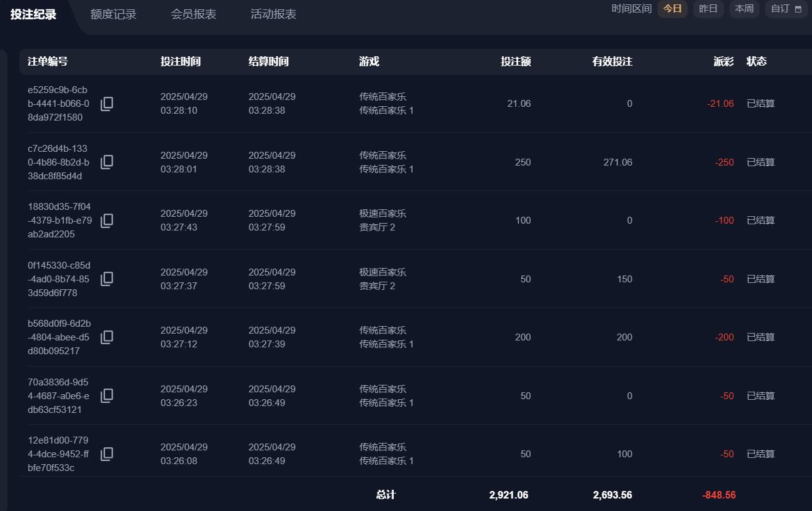Click the calendar icon in 自订 button

(x=798, y=9)
